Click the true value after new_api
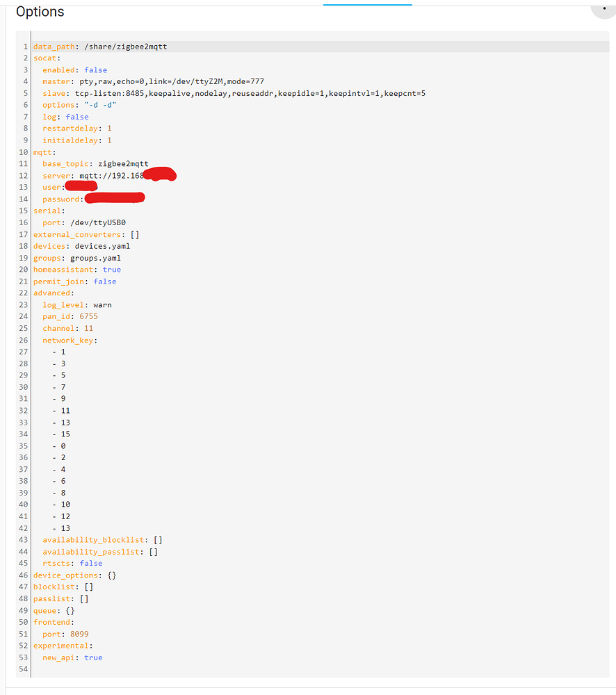 93,657
